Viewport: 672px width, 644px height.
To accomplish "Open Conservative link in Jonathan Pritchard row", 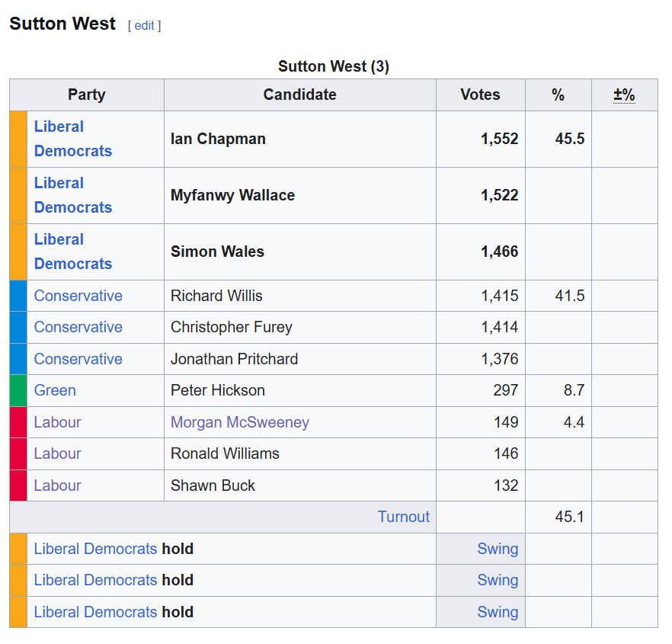I will point(78,359).
